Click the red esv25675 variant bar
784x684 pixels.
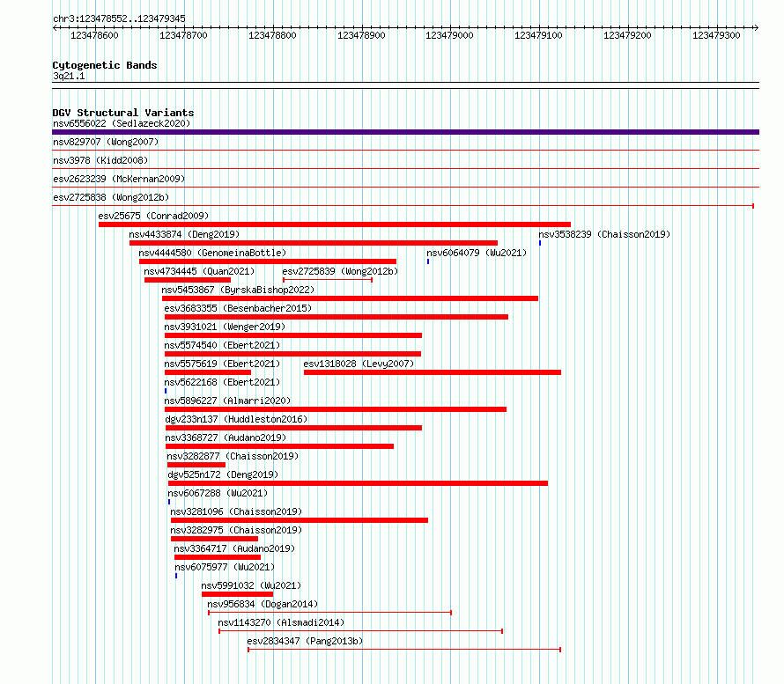[335, 224]
